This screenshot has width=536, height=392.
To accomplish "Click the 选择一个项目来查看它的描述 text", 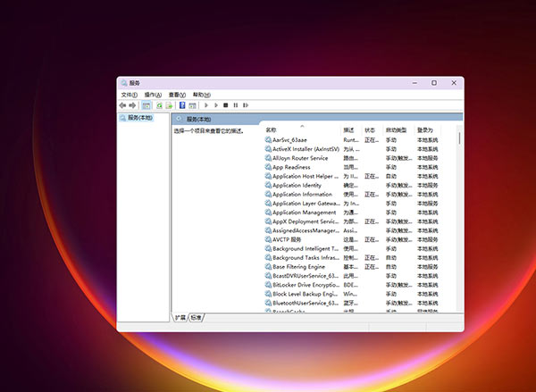I will pyautogui.click(x=209, y=131).
